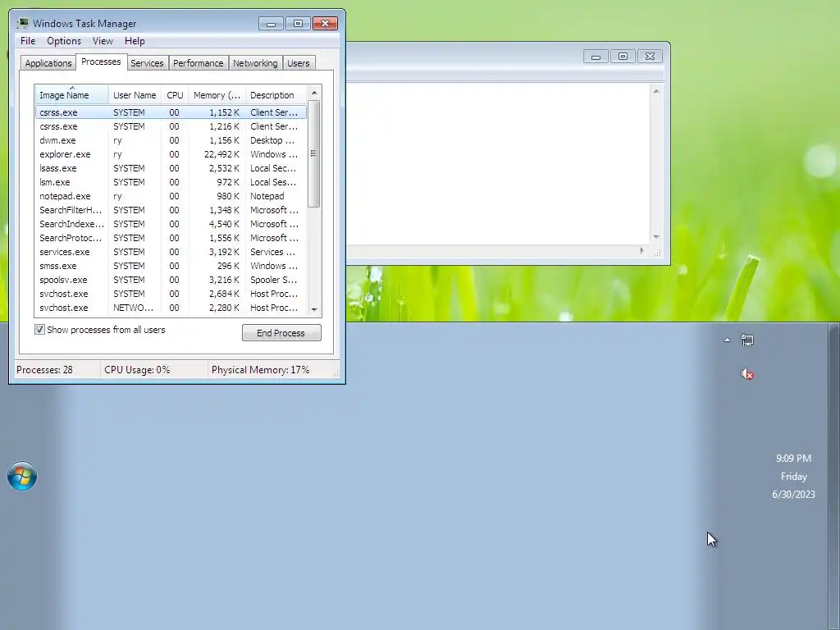Click Notepad vertical scroll up arrow
The height and width of the screenshot is (630, 840).
[656, 91]
